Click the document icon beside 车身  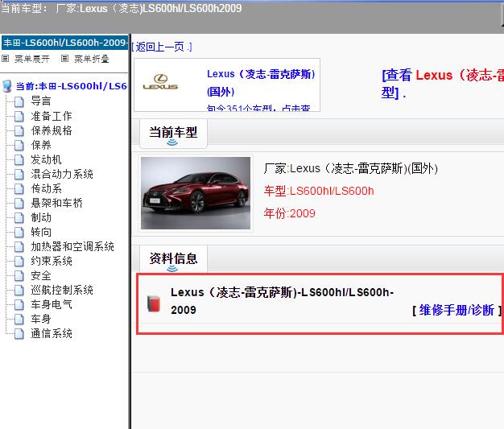pos(19,319)
